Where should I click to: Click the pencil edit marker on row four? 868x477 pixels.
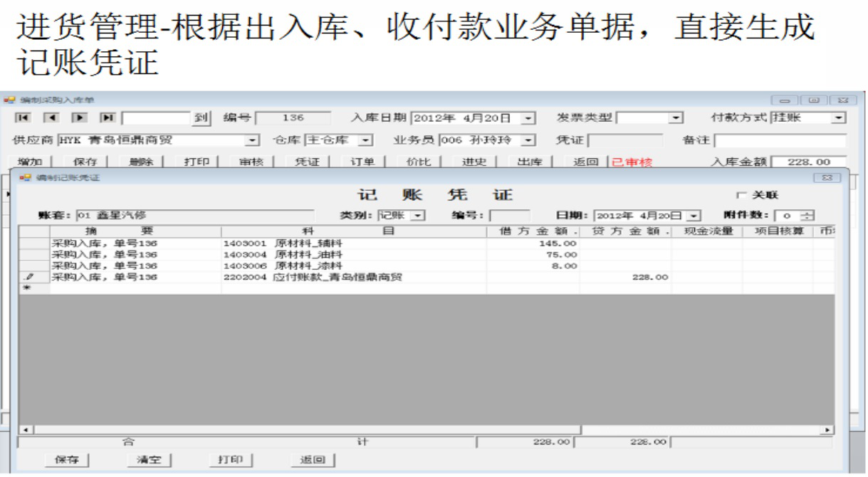point(30,278)
